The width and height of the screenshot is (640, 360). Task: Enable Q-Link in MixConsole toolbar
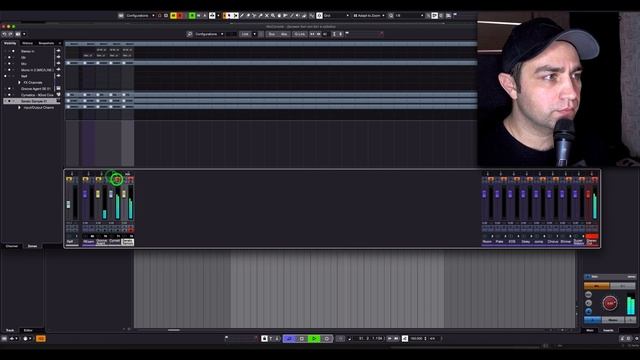point(300,34)
